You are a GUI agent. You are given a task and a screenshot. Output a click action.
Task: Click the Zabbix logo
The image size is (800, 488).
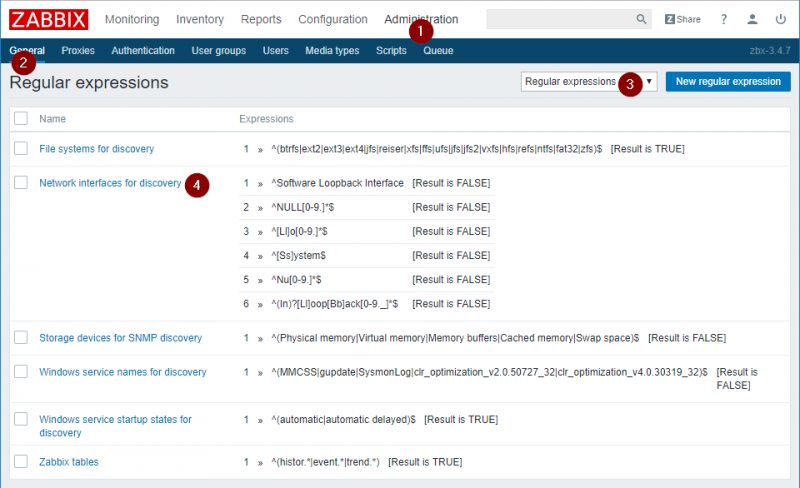(x=48, y=19)
